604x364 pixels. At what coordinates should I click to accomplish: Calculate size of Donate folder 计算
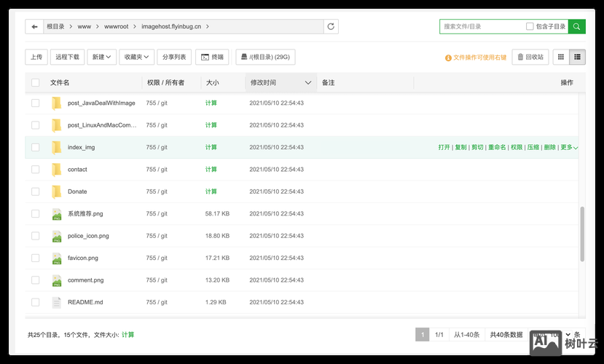click(211, 191)
